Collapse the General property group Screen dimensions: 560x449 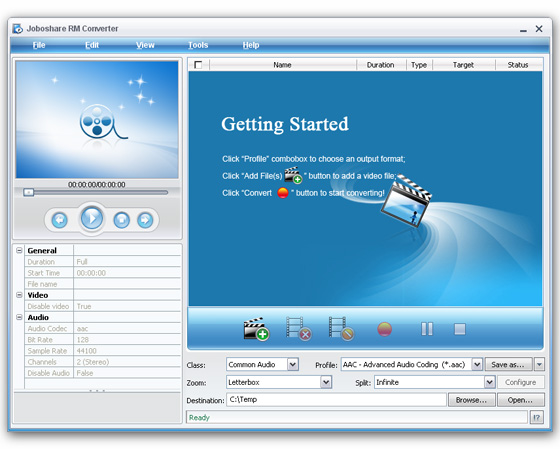pyautogui.click(x=19, y=250)
